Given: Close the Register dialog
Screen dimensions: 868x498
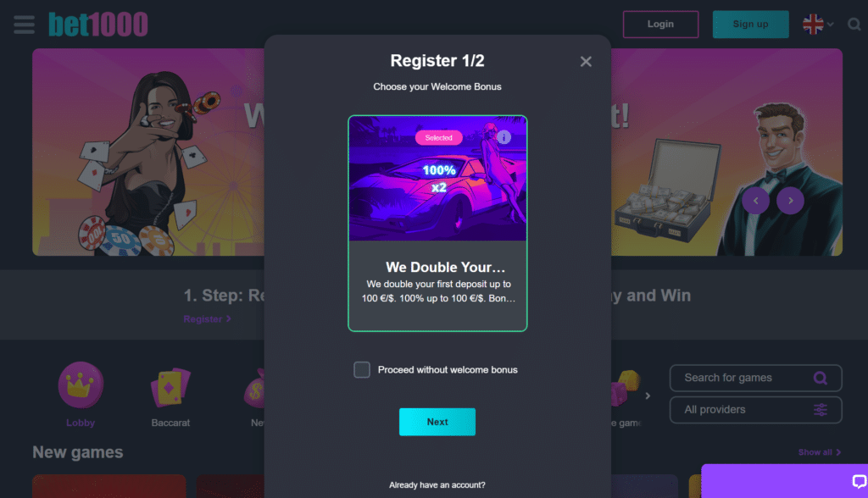Looking at the screenshot, I should coord(586,62).
